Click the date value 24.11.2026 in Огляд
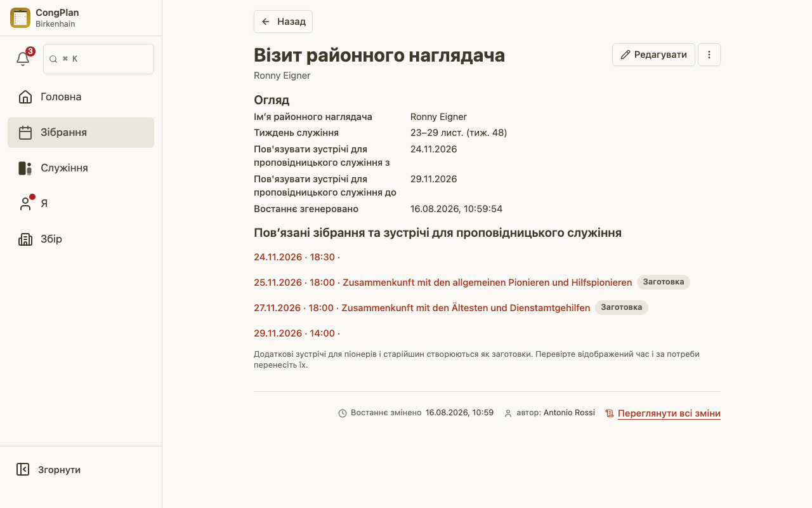 click(434, 149)
